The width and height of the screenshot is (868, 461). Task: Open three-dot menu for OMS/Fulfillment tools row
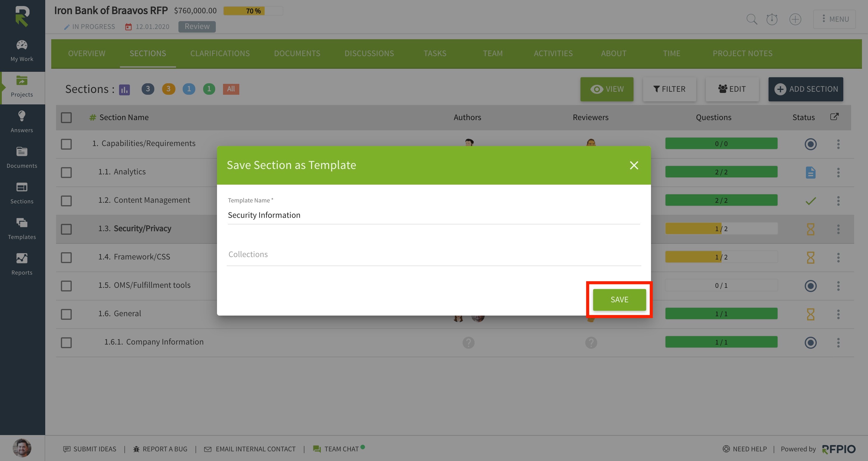pyautogui.click(x=838, y=286)
